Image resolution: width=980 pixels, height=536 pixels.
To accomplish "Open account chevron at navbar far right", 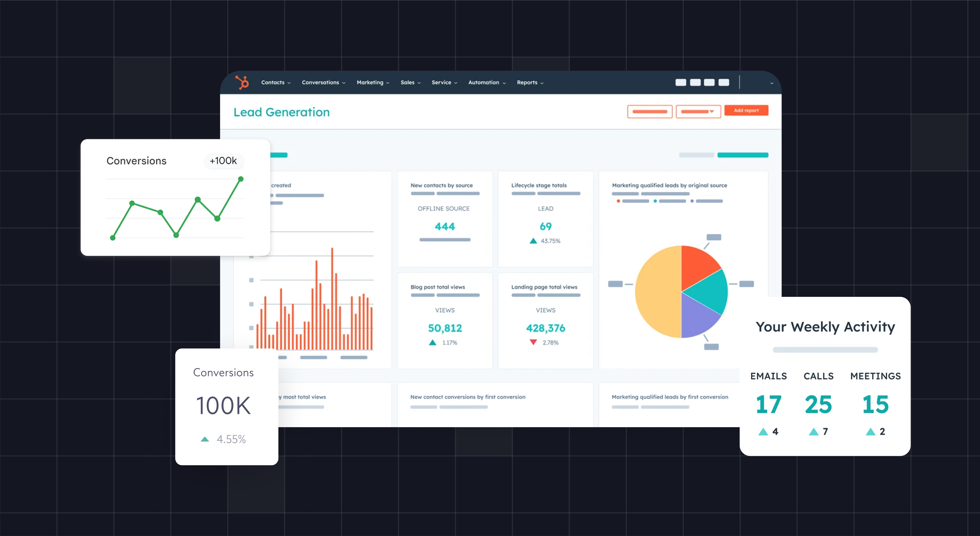I will coord(772,83).
